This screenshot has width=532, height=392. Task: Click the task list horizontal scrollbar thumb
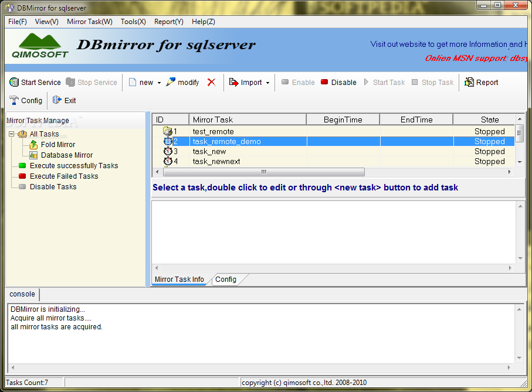point(263,172)
